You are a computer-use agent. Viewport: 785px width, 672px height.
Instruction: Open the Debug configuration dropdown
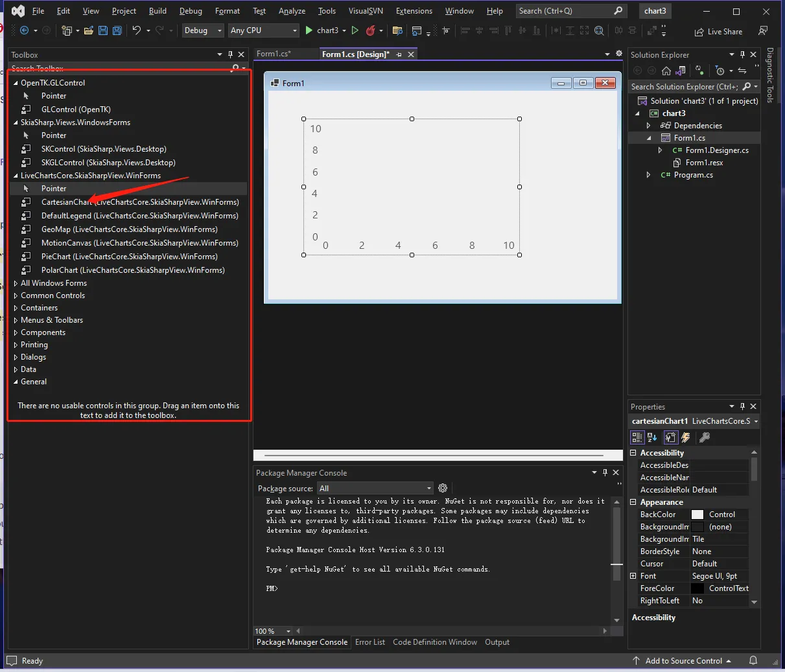[203, 30]
